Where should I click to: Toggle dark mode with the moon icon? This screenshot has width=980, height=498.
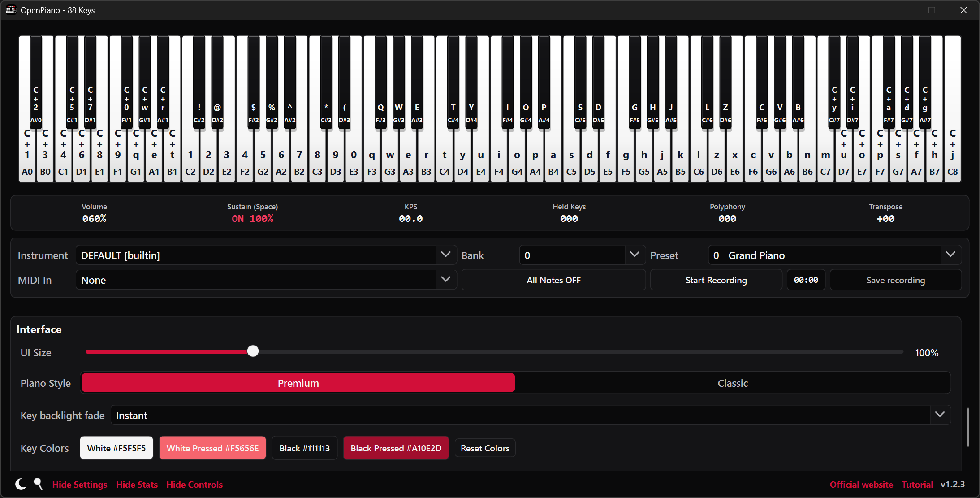click(21, 484)
